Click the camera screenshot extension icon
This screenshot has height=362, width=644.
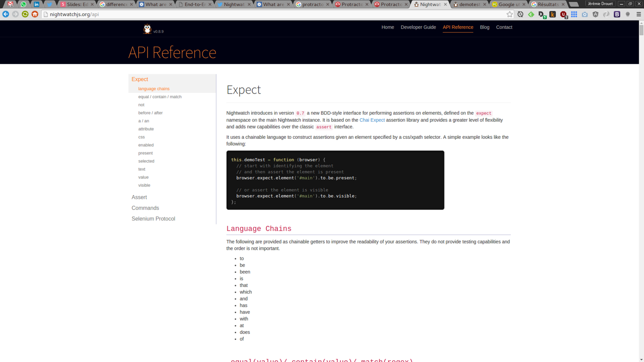pyautogui.click(x=585, y=14)
